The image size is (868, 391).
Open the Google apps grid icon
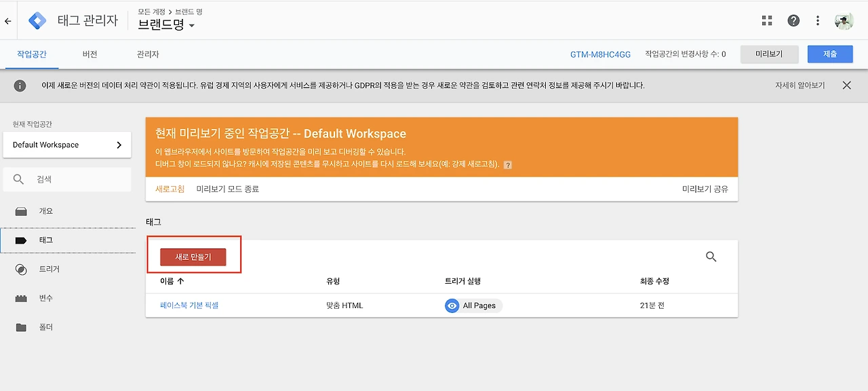767,20
